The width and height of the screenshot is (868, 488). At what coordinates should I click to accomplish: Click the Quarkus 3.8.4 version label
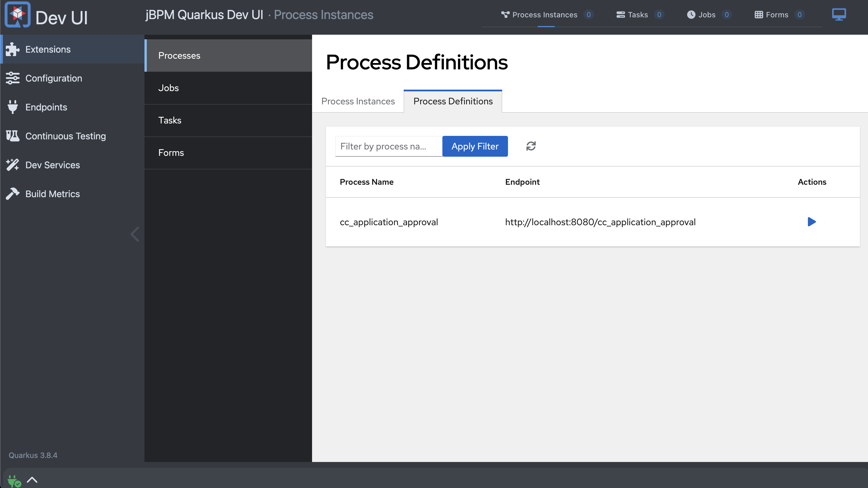(33, 455)
